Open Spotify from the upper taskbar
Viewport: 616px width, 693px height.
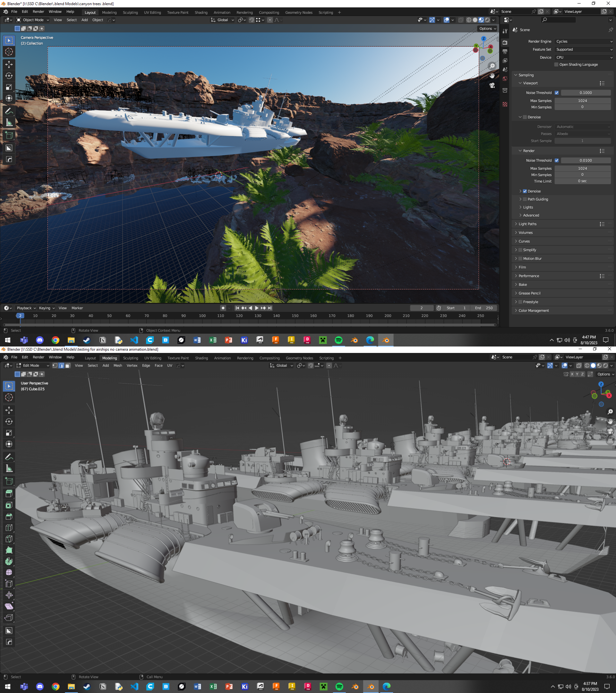(338, 340)
